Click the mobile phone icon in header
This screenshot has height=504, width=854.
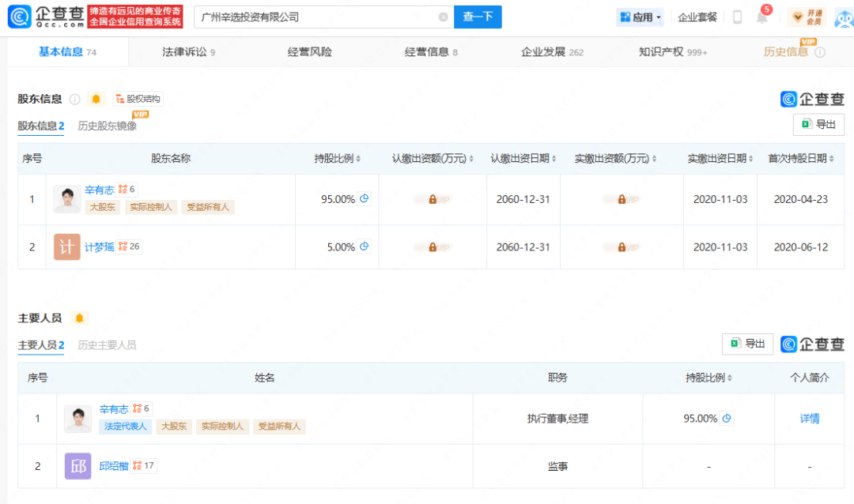point(737,17)
